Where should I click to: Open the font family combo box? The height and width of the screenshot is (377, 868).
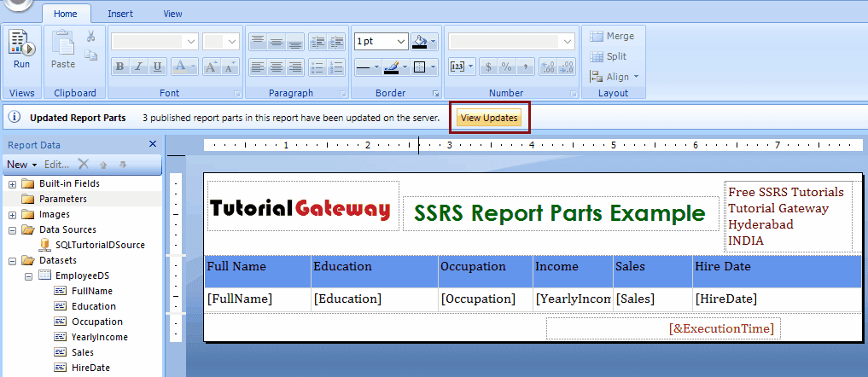(x=154, y=41)
